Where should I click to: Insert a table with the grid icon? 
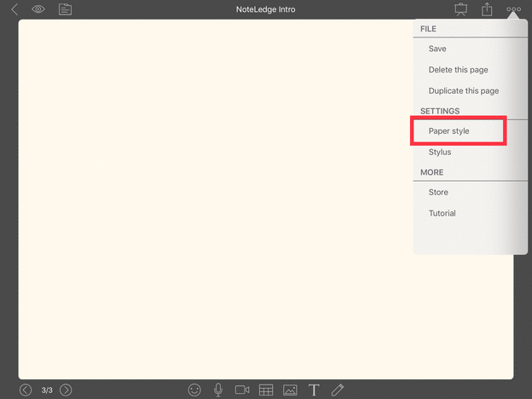pyautogui.click(x=266, y=390)
